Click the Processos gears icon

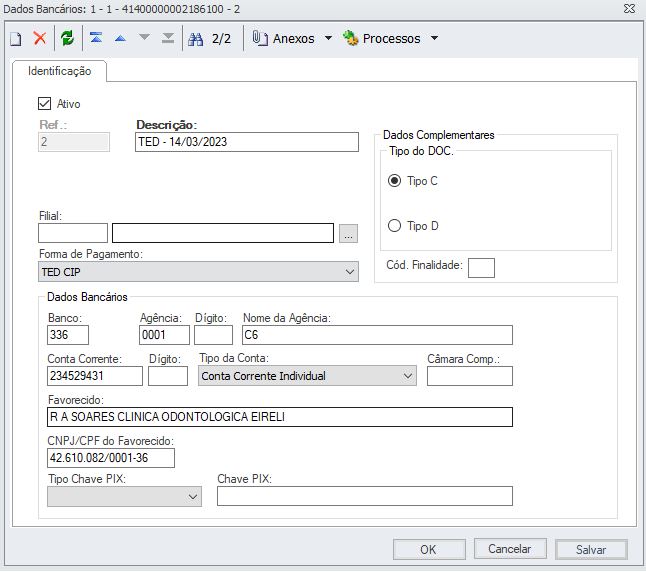click(350, 39)
